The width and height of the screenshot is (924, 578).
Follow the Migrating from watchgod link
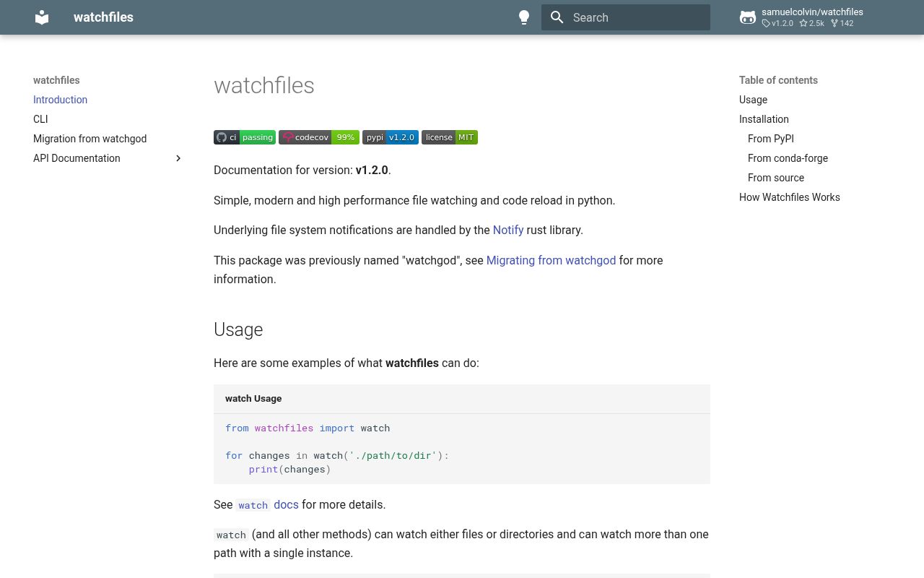click(x=551, y=260)
